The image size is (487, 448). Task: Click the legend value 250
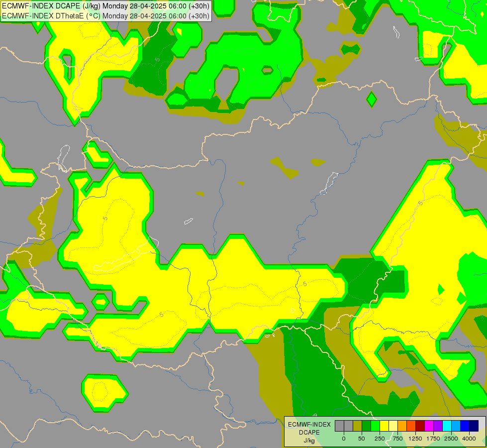coord(380,439)
